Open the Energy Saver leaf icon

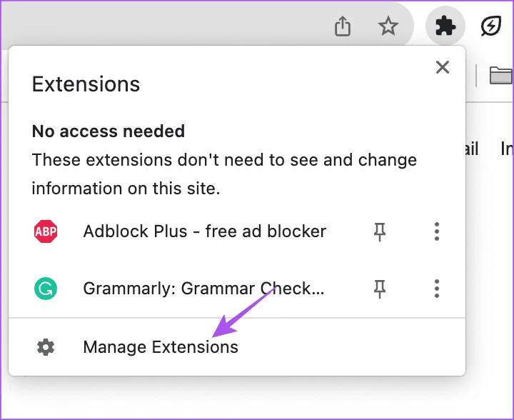(491, 26)
